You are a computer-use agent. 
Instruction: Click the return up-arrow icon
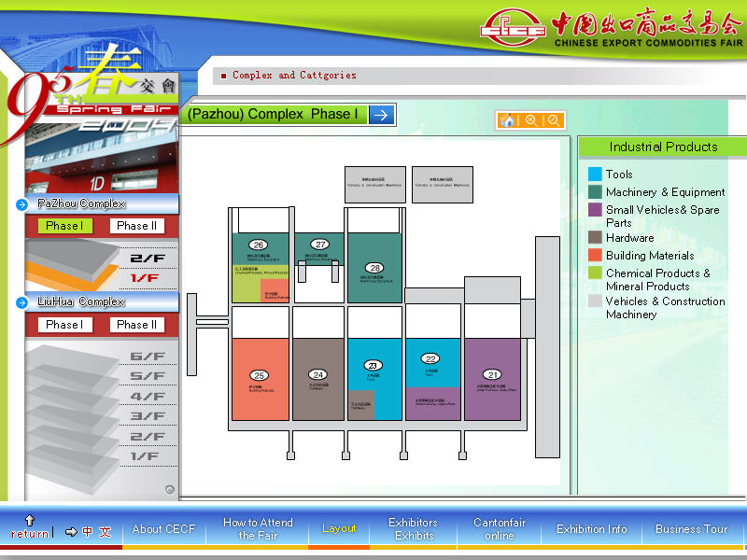[x=30, y=520]
